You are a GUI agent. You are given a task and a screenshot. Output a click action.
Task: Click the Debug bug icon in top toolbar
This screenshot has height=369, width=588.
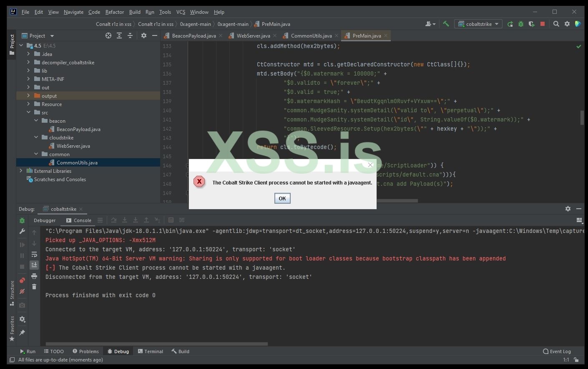click(521, 24)
